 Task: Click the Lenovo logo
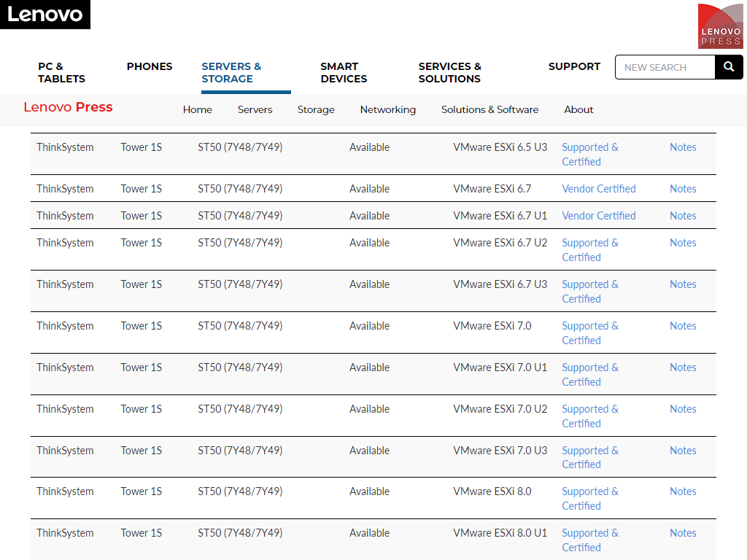[44, 15]
